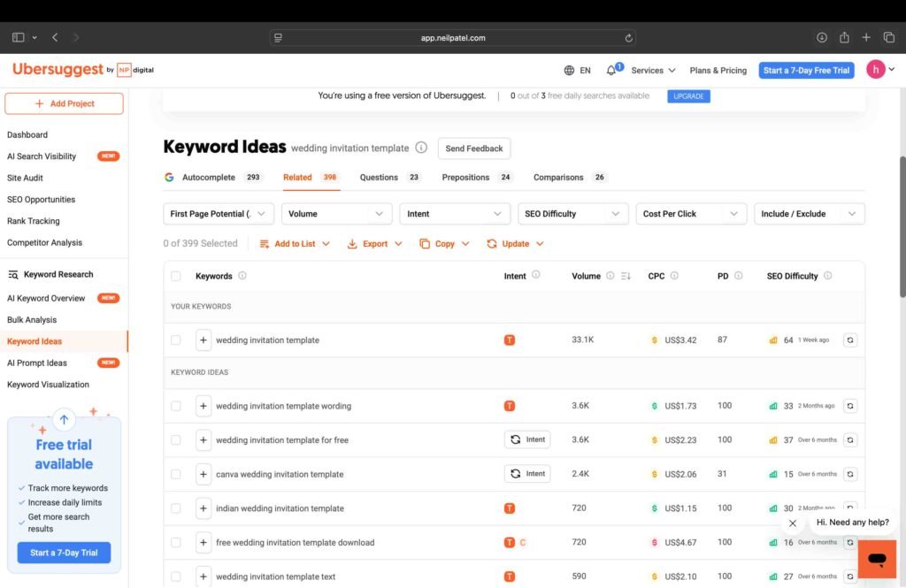The height and width of the screenshot is (588, 906).
Task: Toggle the select-all keywords checkbox in header
Action: pos(176,276)
